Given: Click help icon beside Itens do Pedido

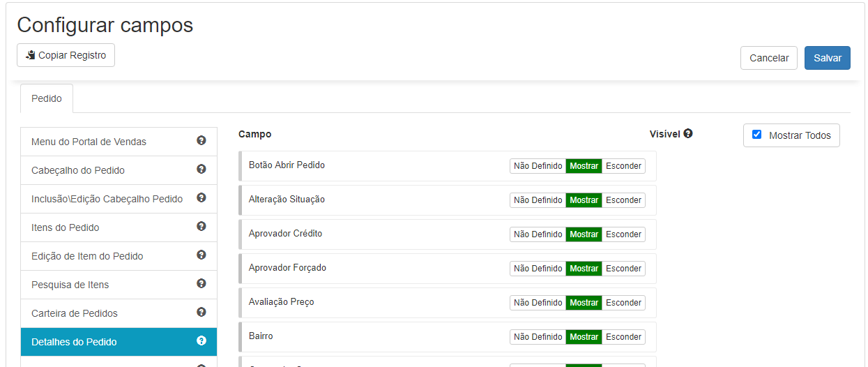Looking at the screenshot, I should pyautogui.click(x=201, y=227).
